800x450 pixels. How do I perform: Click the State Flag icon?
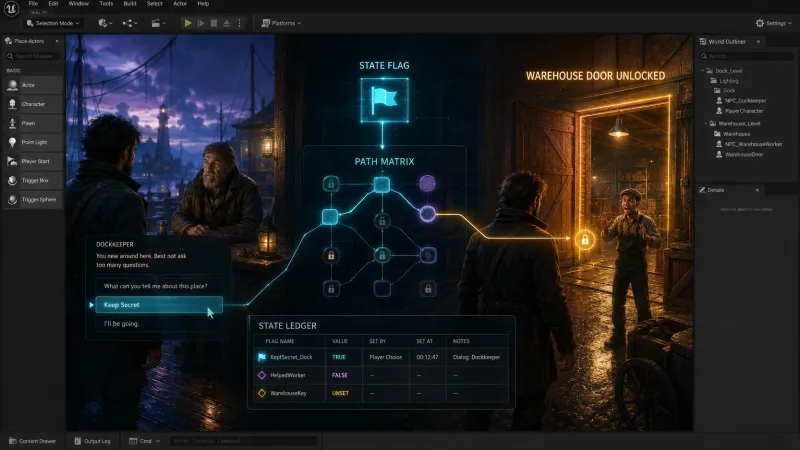384,99
